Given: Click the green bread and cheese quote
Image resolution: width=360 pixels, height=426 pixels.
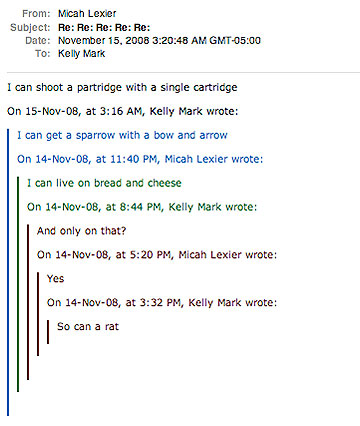Looking at the screenshot, I should 104,183.
